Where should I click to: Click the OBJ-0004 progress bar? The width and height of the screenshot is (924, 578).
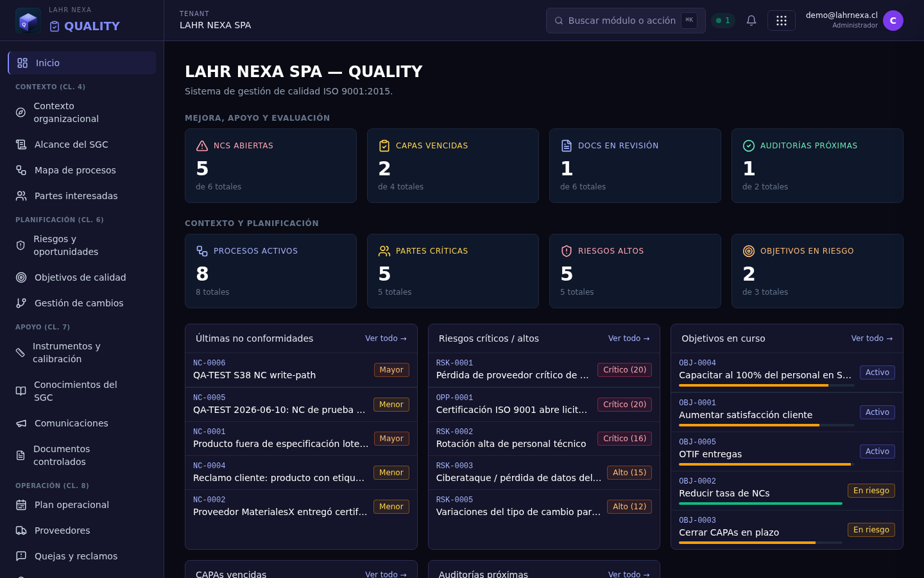(x=767, y=385)
